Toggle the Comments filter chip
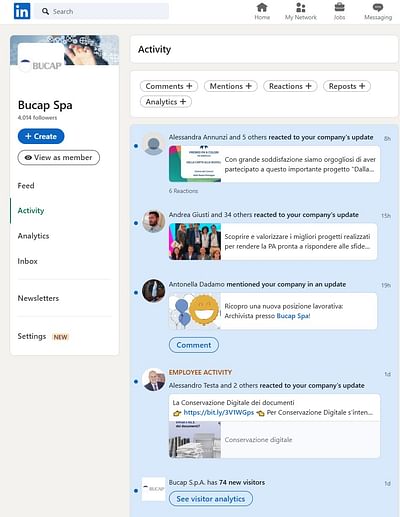Viewport: 400px width, 517px height. point(169,86)
